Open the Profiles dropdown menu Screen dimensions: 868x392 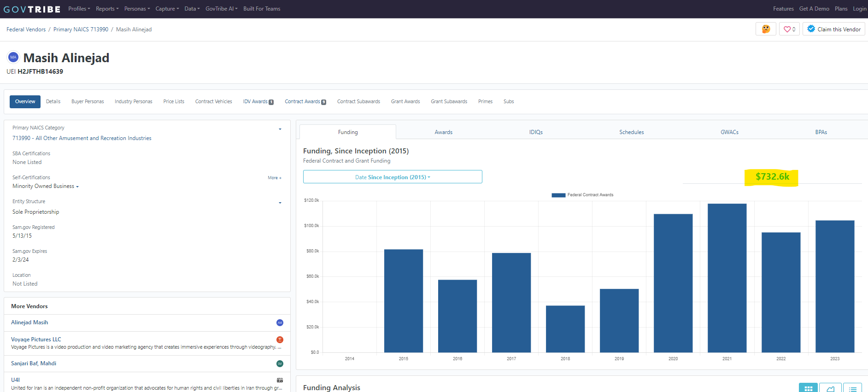point(79,9)
